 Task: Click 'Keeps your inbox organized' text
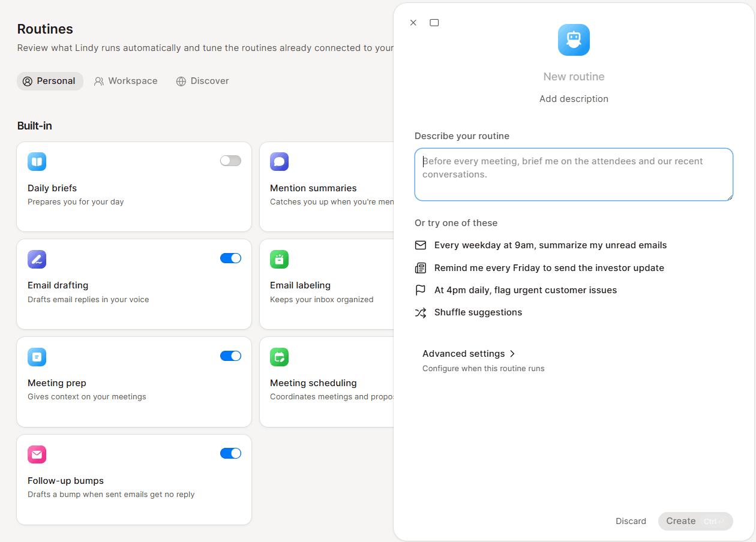coord(322,300)
